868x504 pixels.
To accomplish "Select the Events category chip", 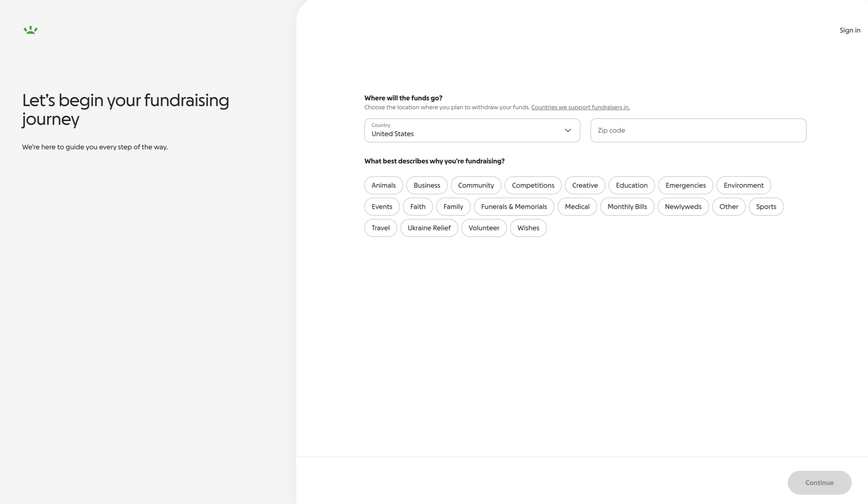I will (x=382, y=207).
